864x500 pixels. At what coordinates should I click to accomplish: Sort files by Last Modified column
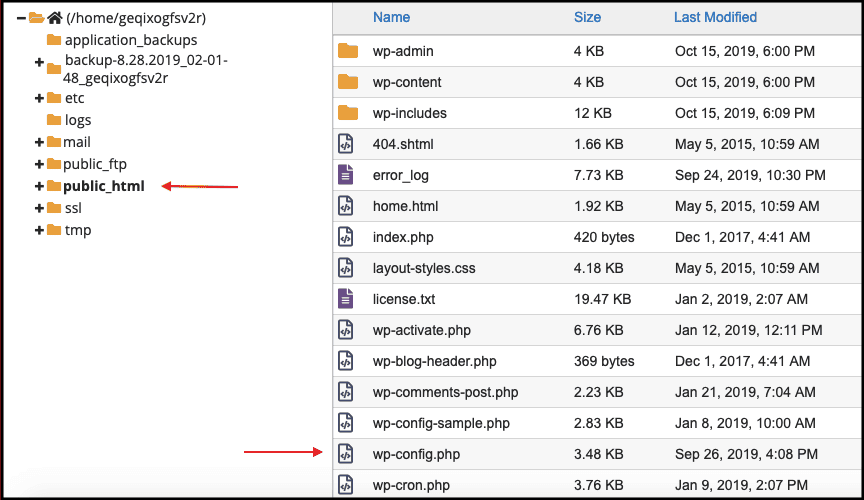[x=715, y=17]
